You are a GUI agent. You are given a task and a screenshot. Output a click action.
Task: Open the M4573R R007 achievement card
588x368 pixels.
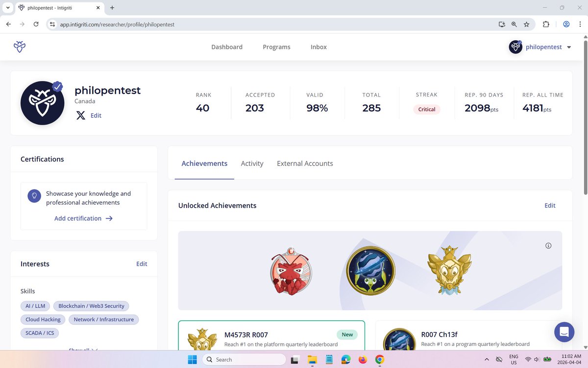271,336
